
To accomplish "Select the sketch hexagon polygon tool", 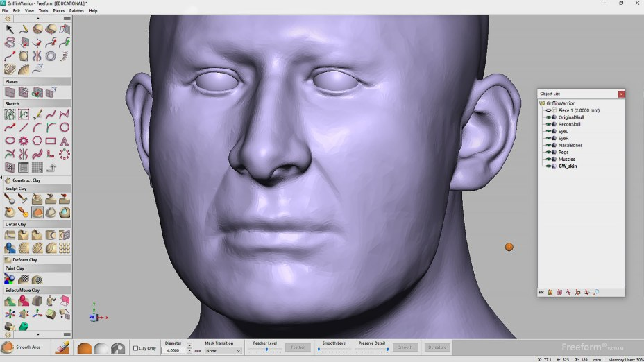I will click(37, 141).
